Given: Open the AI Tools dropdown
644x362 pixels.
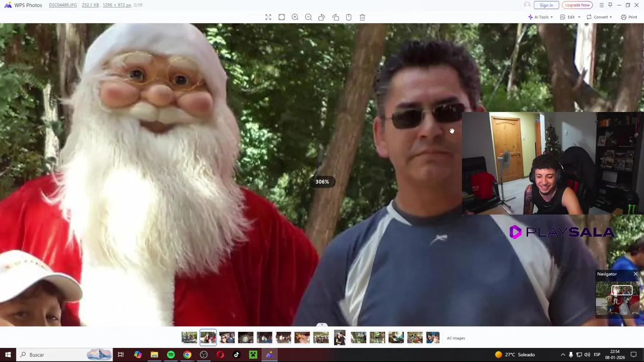Looking at the screenshot, I should tap(540, 17).
